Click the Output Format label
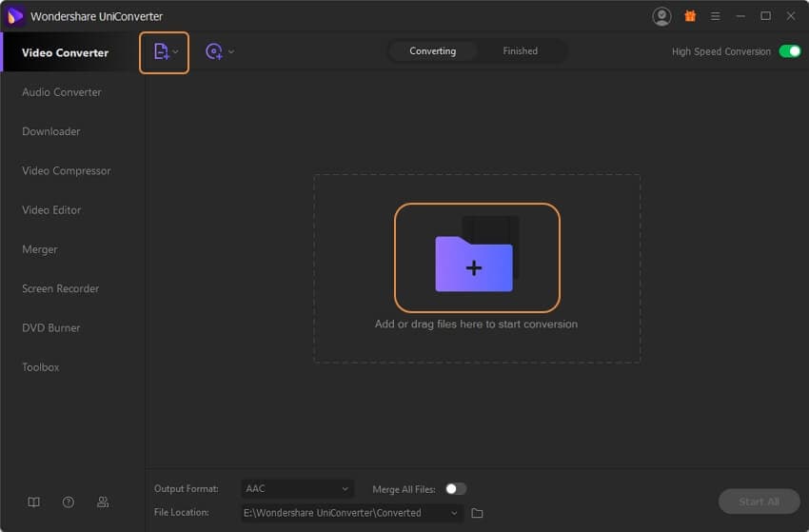 pos(186,488)
